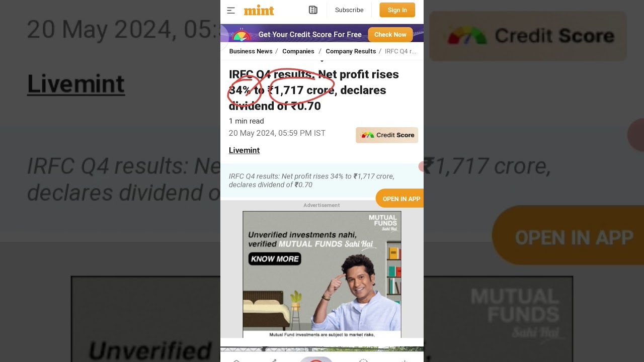Tap the Mutual Funds Sahi Hai ad image
Image resolution: width=644 pixels, height=362 pixels.
[x=322, y=274]
